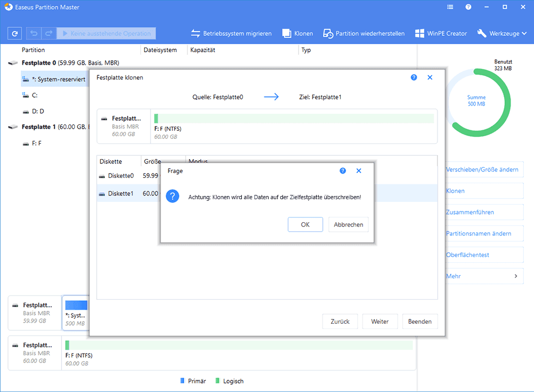The width and height of the screenshot is (534, 392).
Task: Select the Festplatte 1 tree row
Action: click(49, 127)
